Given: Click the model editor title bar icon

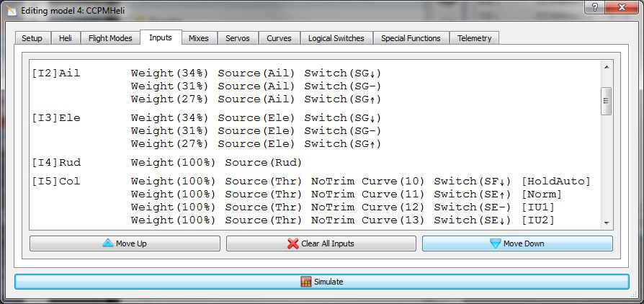Looking at the screenshot, I should click(x=12, y=9).
